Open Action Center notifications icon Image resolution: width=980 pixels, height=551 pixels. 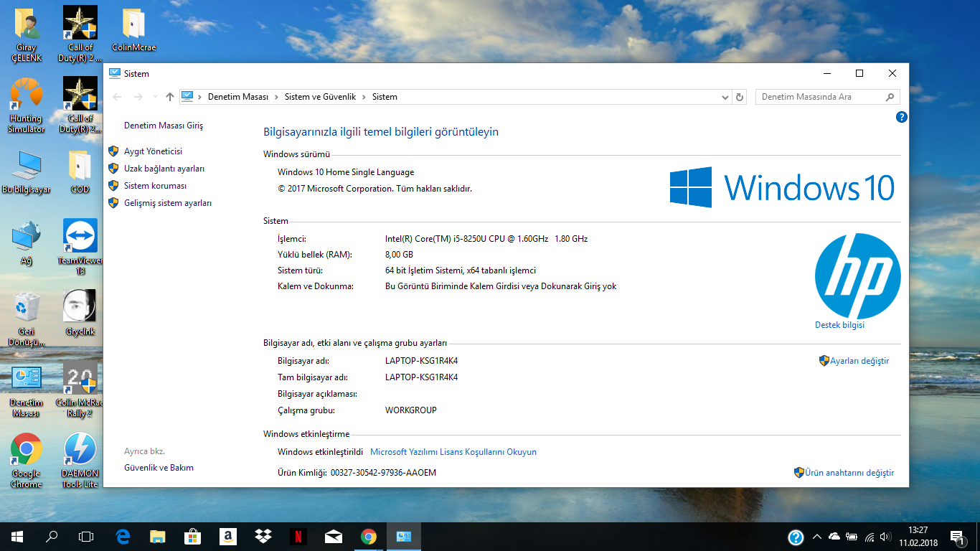(x=957, y=537)
